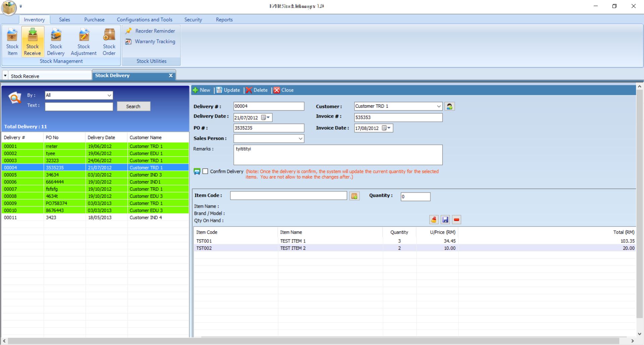Open the Stock Adjustment module

tap(84, 42)
